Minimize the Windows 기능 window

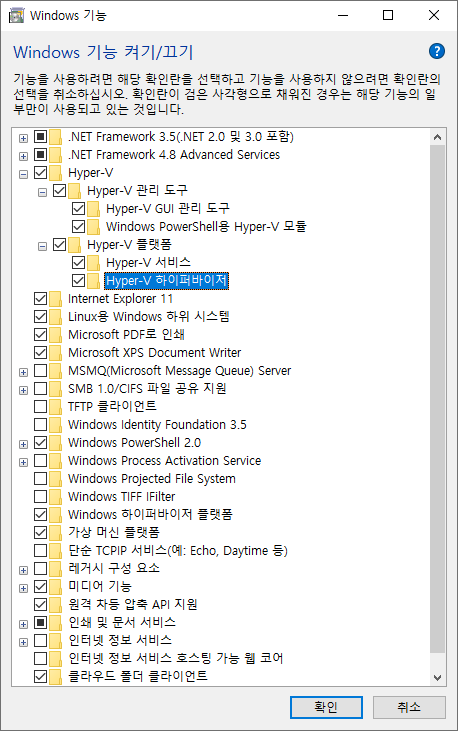tap(343, 15)
